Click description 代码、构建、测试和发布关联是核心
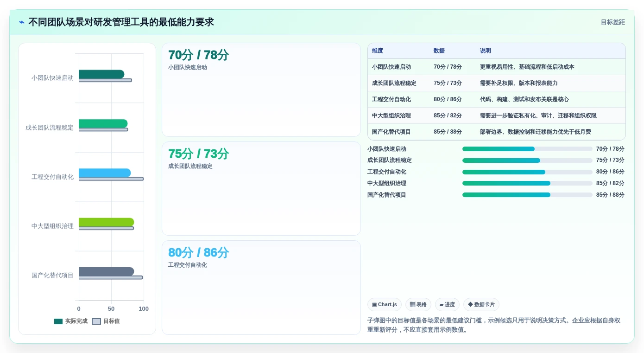 click(x=524, y=99)
